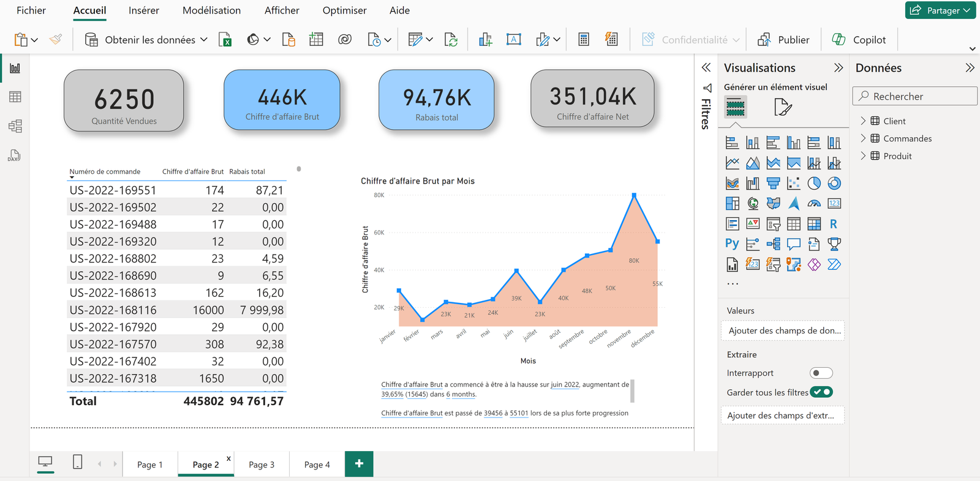The image size is (980, 481).
Task: Select the R script visual icon
Action: point(834,224)
